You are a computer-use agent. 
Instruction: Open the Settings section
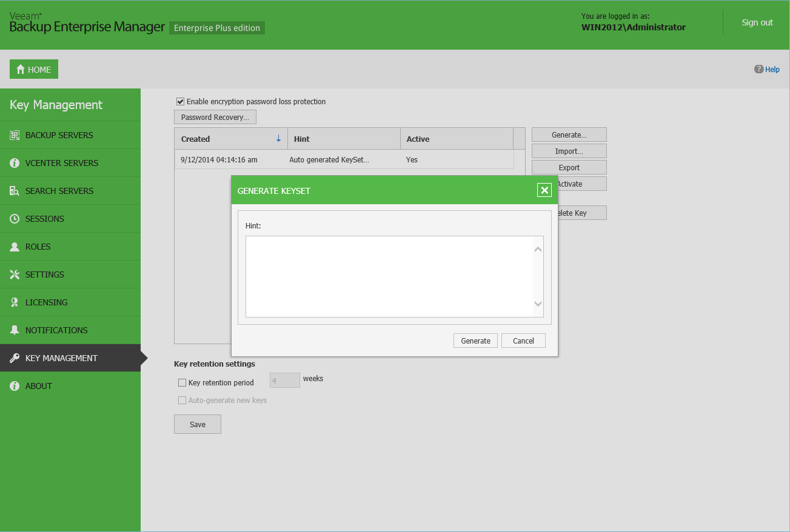coord(70,274)
